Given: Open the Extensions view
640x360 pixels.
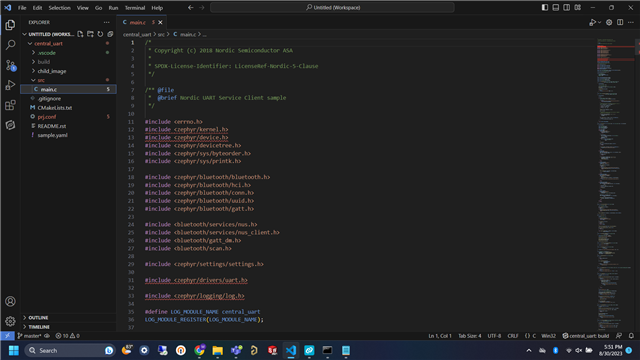Looking at the screenshot, I should (10, 105).
